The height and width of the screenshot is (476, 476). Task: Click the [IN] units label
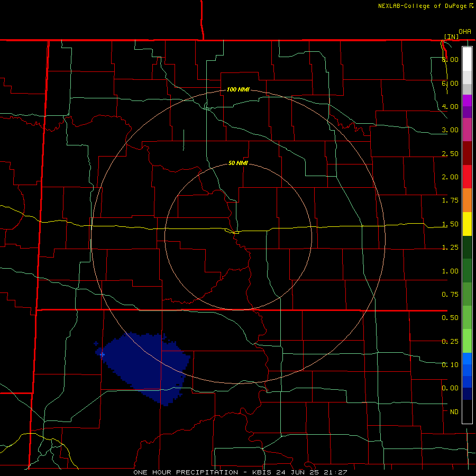pyautogui.click(x=451, y=36)
